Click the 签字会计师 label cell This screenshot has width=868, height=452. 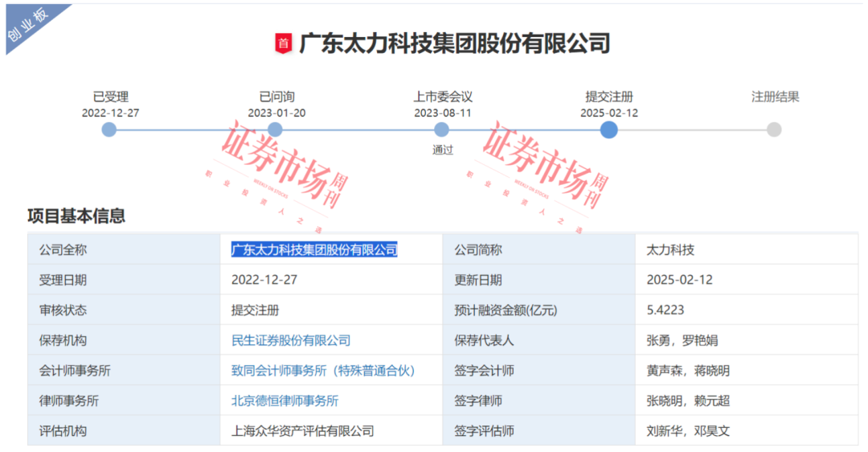[x=538, y=371]
